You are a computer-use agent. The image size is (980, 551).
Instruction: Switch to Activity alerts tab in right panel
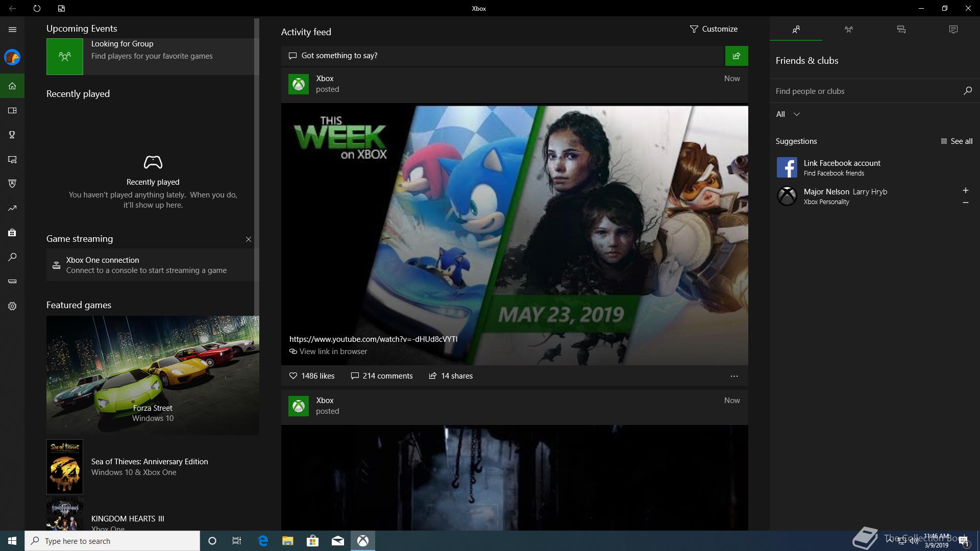point(953,30)
